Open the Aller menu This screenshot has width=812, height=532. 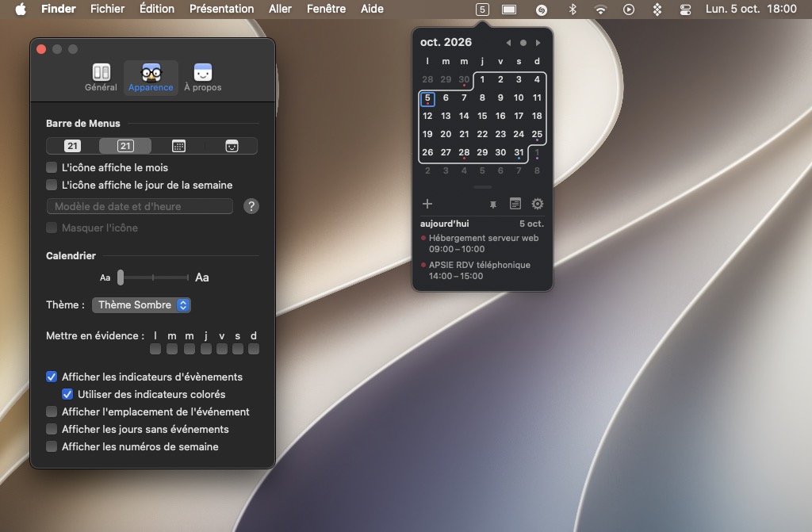pyautogui.click(x=280, y=9)
